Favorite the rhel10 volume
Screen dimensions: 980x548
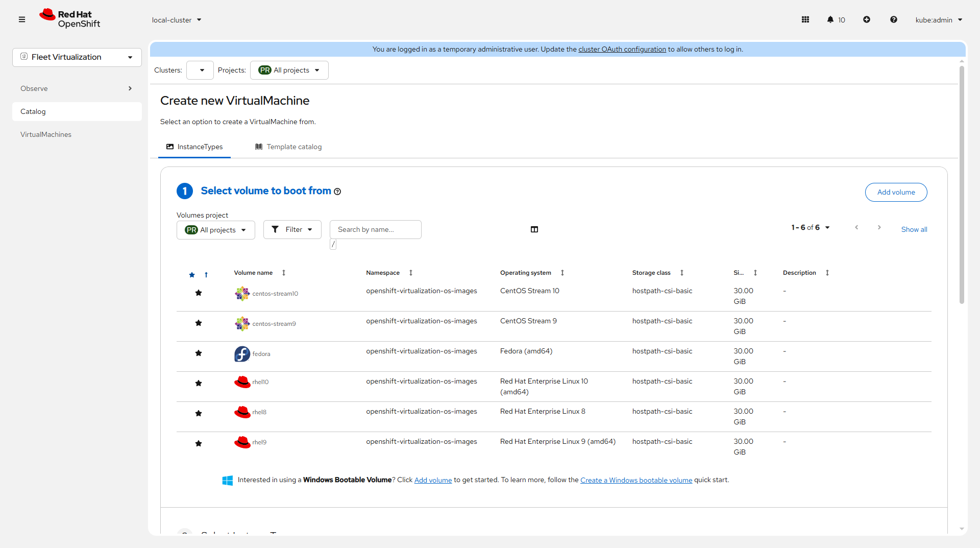pos(199,384)
